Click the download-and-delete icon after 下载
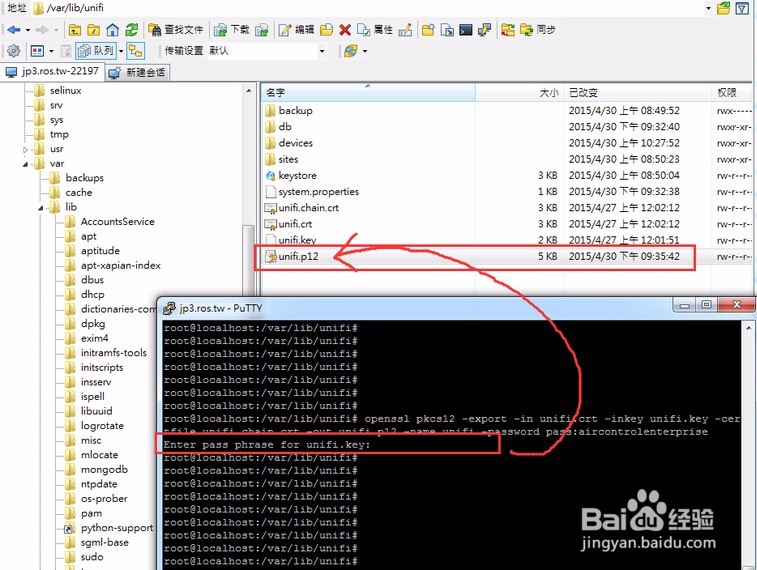The image size is (757, 570). pos(262,30)
